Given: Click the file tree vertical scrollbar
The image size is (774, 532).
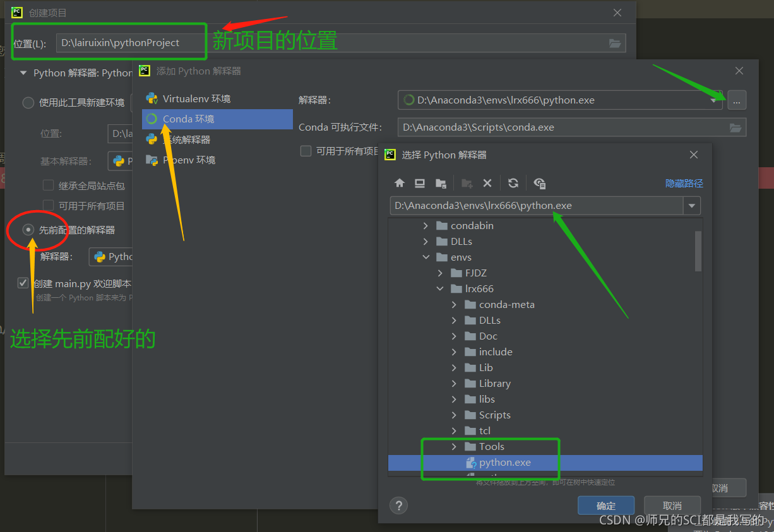Looking at the screenshot, I should [x=698, y=251].
